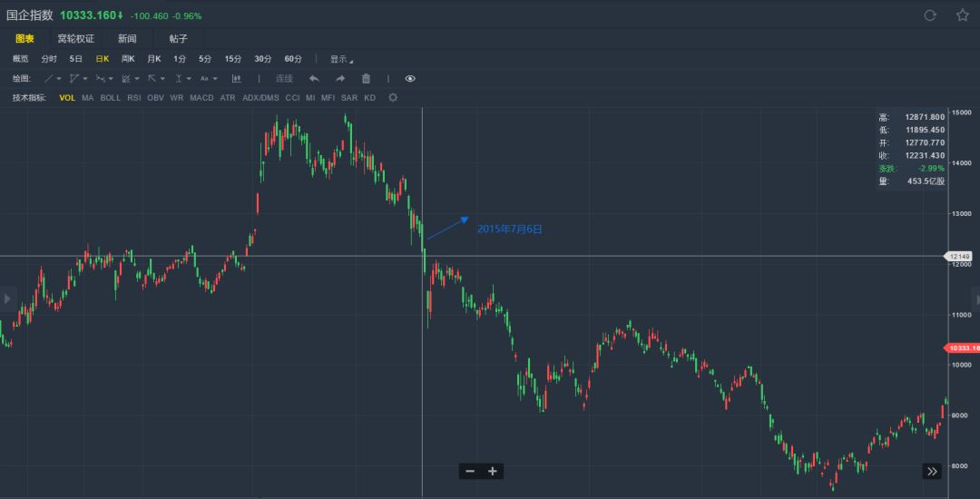Screen dimensions: 980x499
Task: Click the redo arrow in the drawing toolbar
Action: pos(340,79)
